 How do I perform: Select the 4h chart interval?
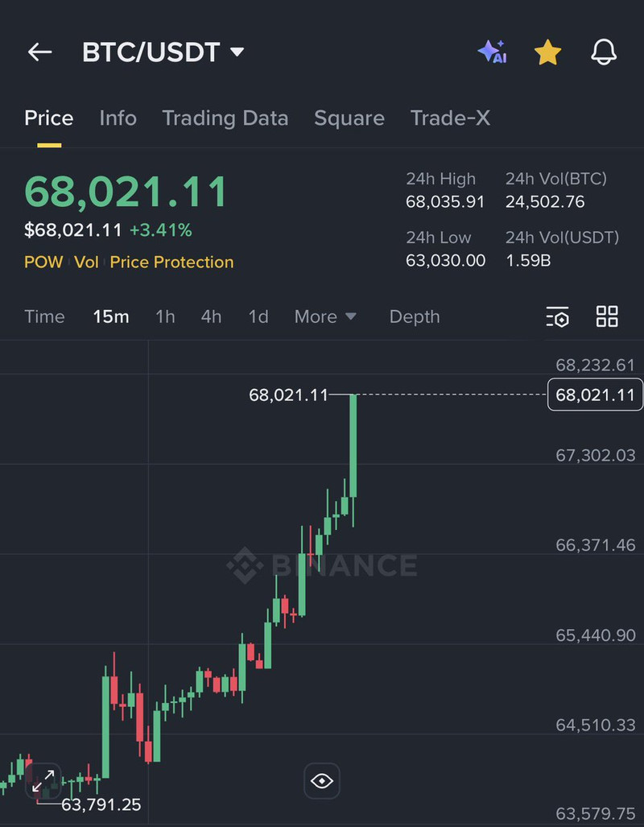(x=211, y=316)
